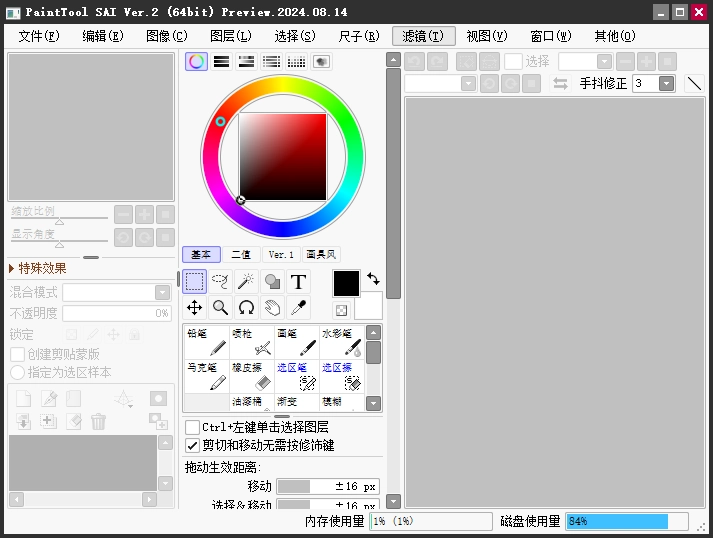This screenshot has width=713, height=538.
Task: Click the tool panel scroll-down arrow
Action: (x=393, y=501)
